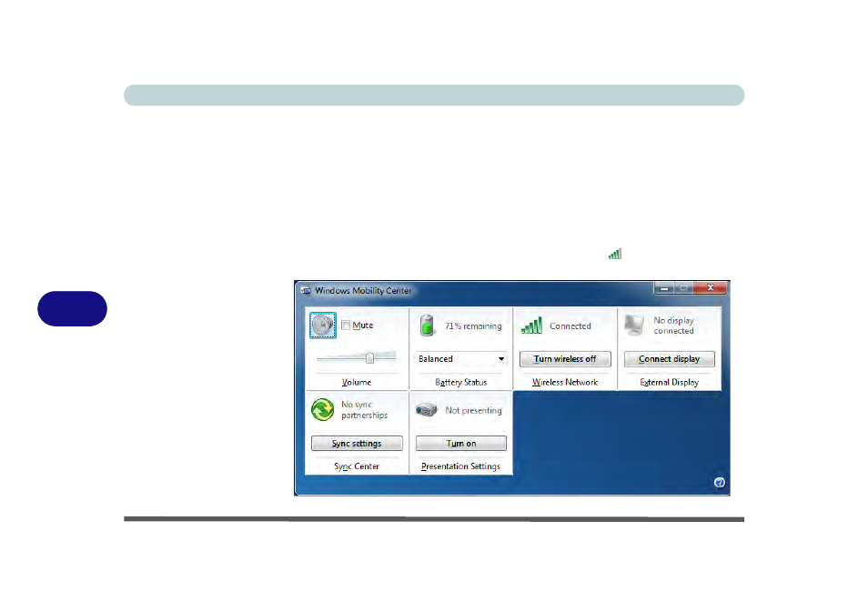The height and width of the screenshot is (611, 868).
Task: Click the green Sync Center icon
Action: (x=323, y=410)
